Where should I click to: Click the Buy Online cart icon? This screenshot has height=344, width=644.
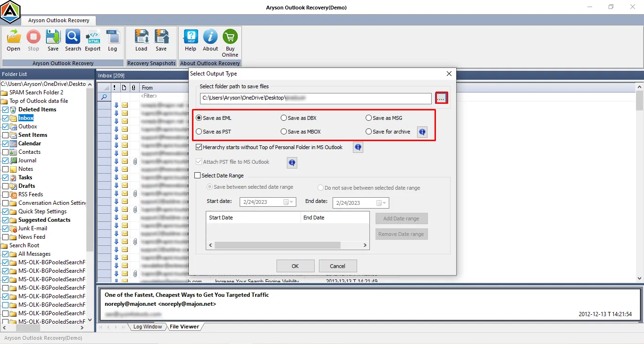coord(230,43)
